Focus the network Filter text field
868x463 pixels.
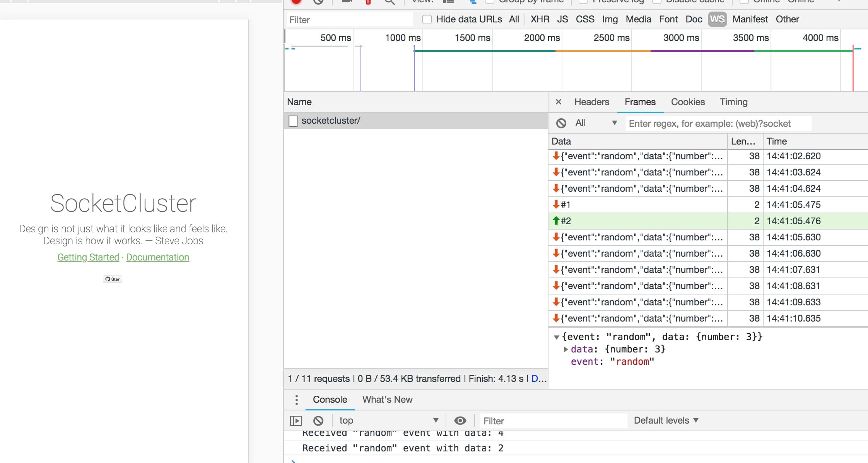(x=350, y=20)
